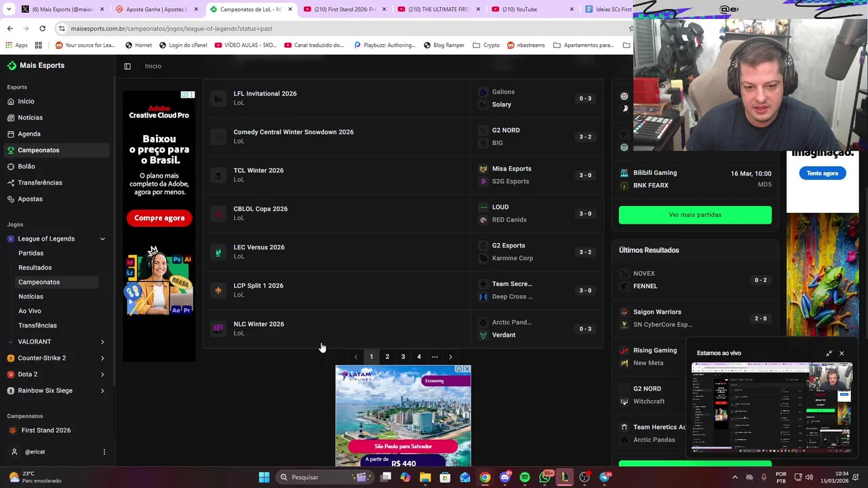868x488 pixels.
Task: Open CBLOL Copa 2026 row
Action: pos(403,213)
